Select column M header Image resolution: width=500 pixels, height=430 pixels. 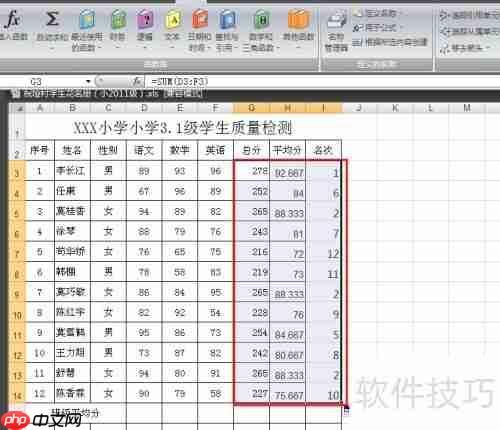(467, 108)
